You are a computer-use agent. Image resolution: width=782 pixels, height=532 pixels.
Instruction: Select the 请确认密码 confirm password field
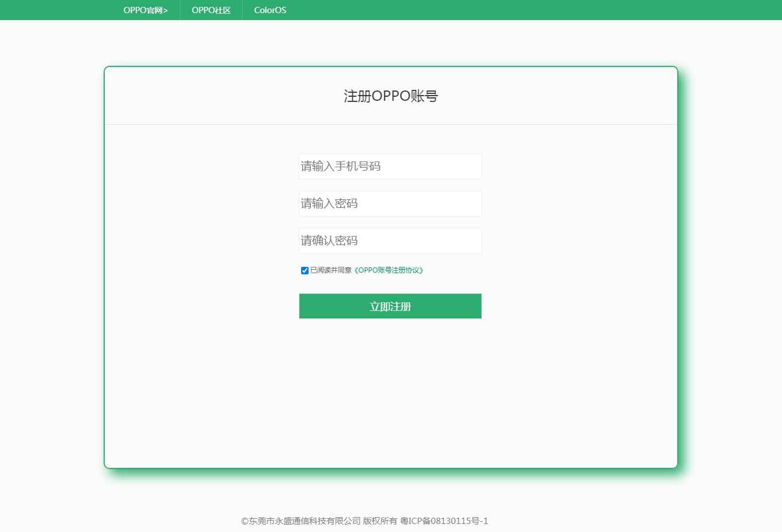coord(390,241)
